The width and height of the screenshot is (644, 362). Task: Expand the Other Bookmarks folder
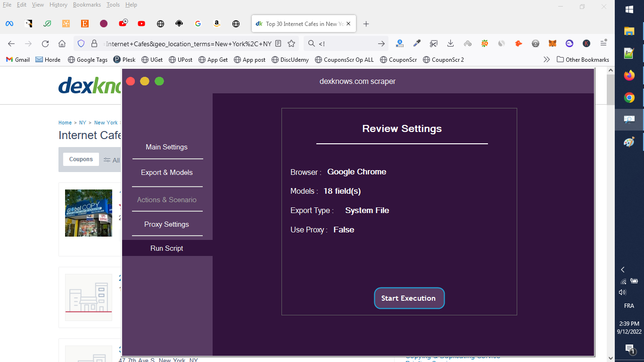(x=583, y=60)
